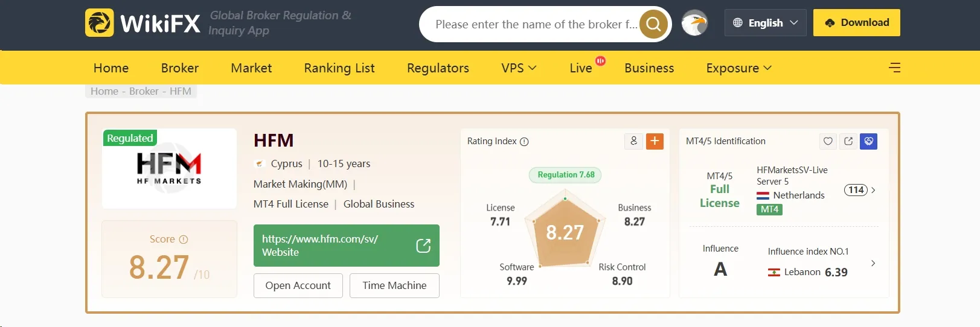Open the Regulators menu item

438,68
